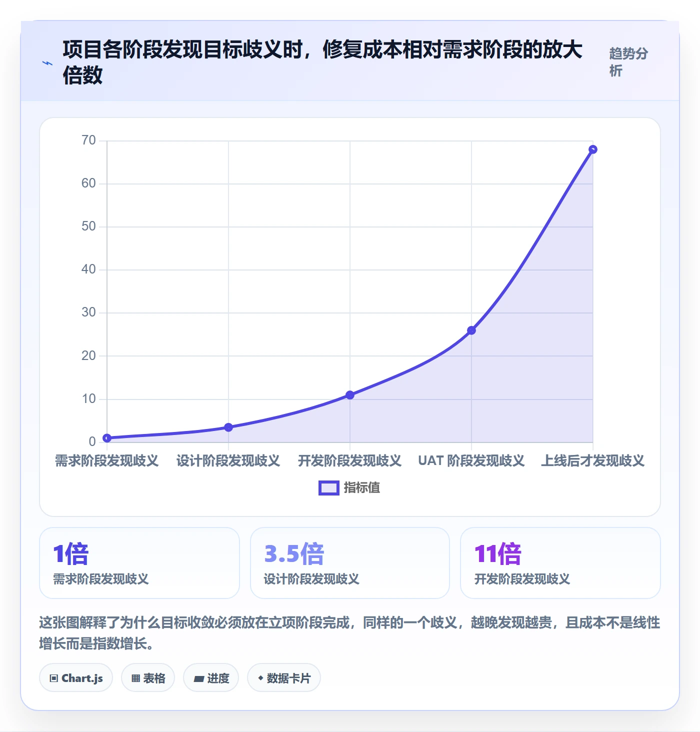Open the 1倍 stat card

pyautogui.click(x=139, y=563)
